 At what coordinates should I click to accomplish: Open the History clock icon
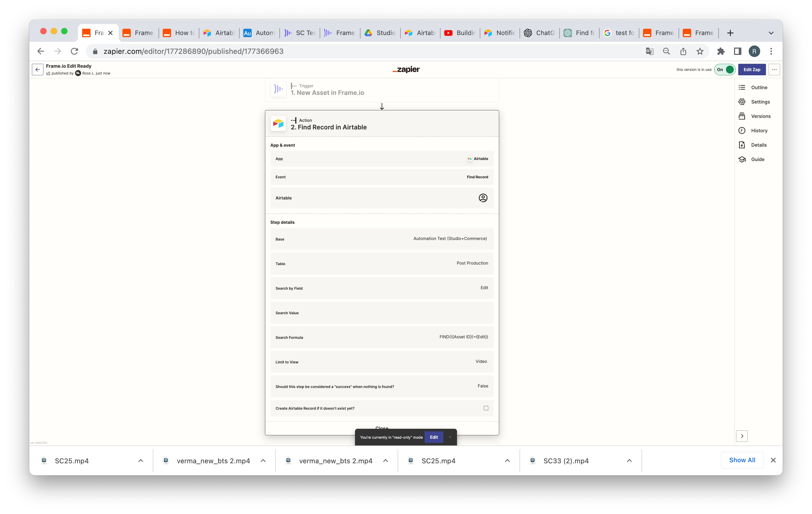(742, 130)
